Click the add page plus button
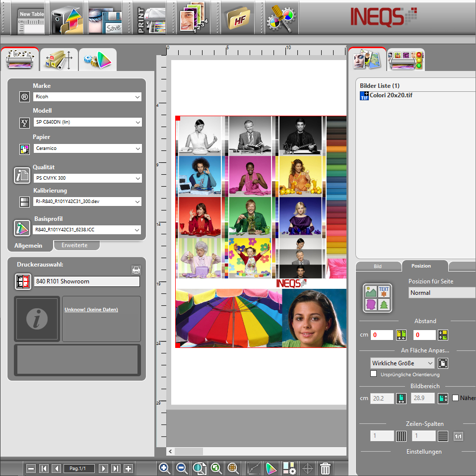This screenshot has width=476, height=476. coord(129,469)
